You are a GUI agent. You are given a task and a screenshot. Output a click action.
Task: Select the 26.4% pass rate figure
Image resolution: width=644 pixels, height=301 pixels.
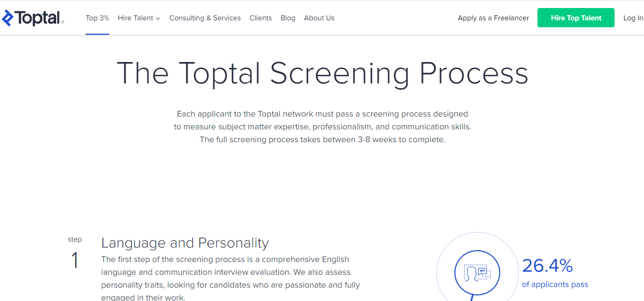(548, 266)
